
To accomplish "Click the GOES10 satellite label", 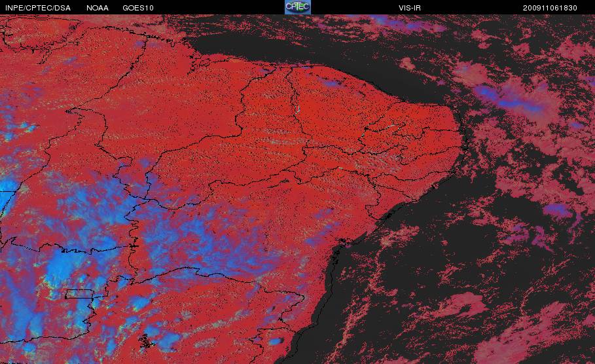I will (138, 8).
